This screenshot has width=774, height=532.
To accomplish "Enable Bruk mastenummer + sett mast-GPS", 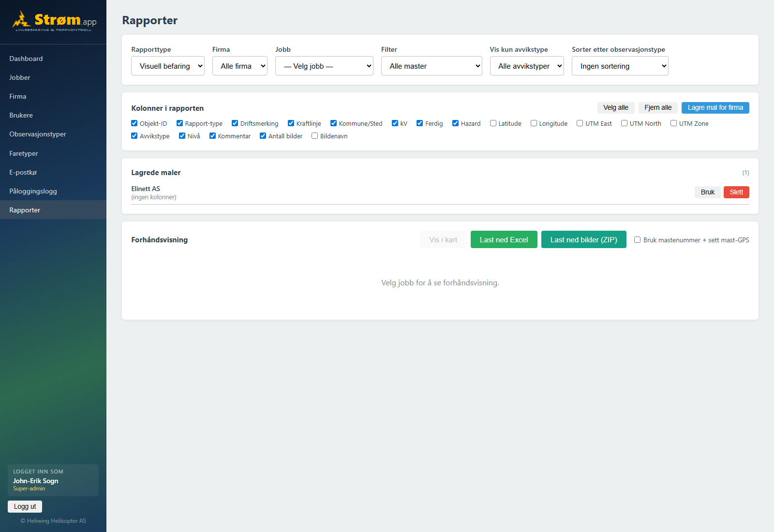I will pyautogui.click(x=638, y=239).
